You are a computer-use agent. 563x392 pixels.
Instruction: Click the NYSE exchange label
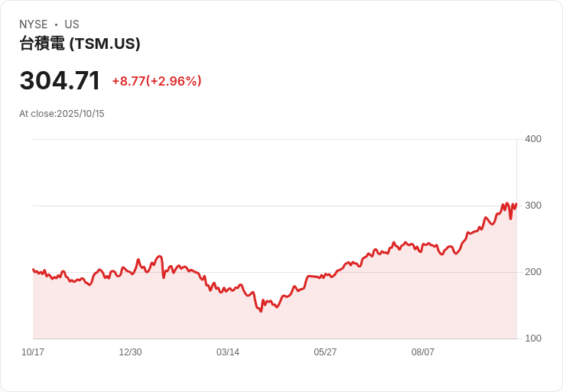(34, 24)
